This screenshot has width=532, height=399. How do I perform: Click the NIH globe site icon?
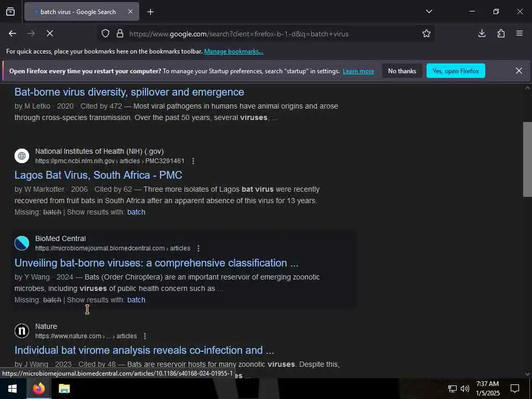point(22,156)
